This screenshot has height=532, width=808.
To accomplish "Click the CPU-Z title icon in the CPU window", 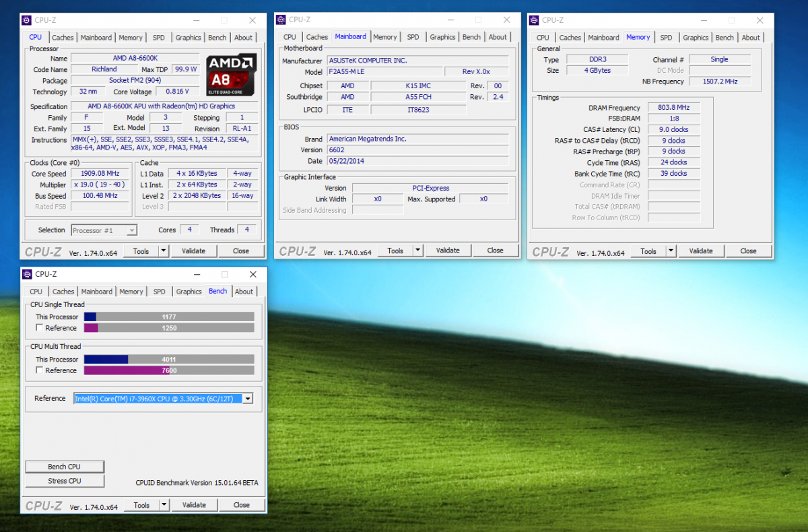I will click(x=27, y=21).
